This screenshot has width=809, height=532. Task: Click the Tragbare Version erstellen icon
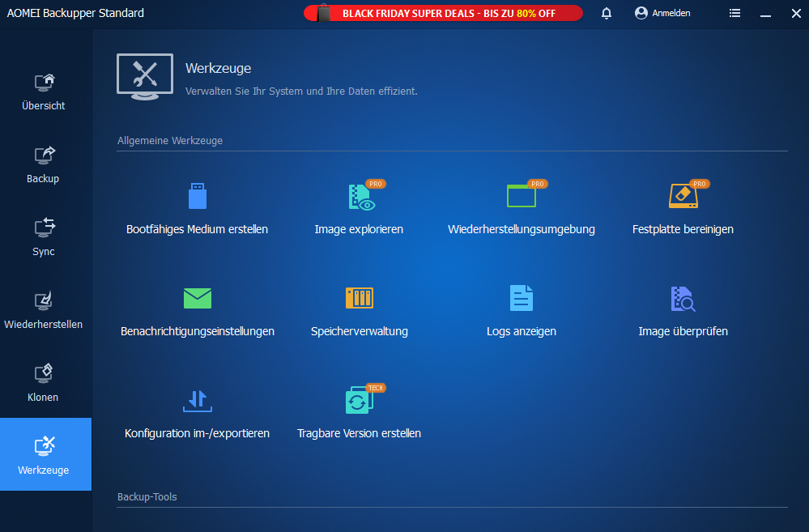coord(359,401)
